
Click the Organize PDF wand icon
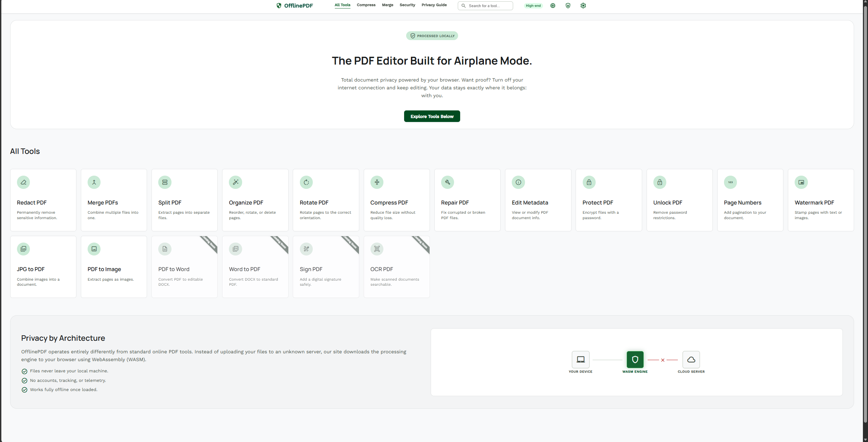pos(235,182)
